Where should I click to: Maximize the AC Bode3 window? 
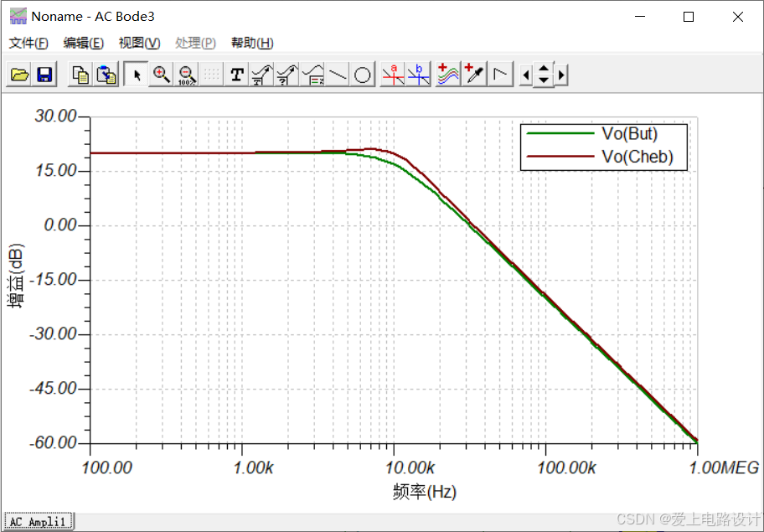tap(689, 17)
